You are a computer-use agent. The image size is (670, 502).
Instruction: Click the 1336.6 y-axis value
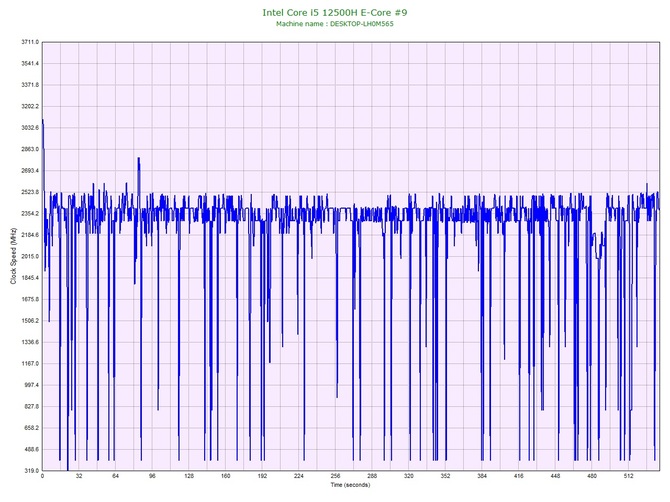click(x=30, y=342)
